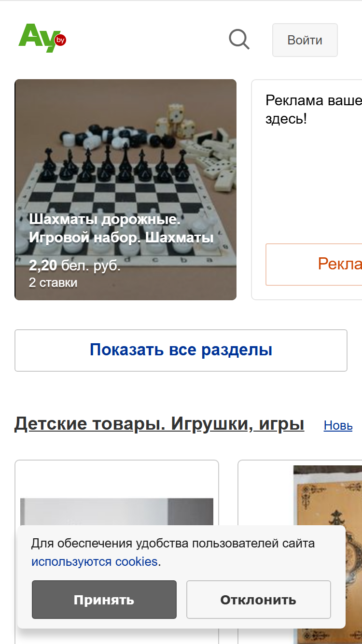
Task: Open the search magnifier icon
Action: pyautogui.click(x=239, y=40)
